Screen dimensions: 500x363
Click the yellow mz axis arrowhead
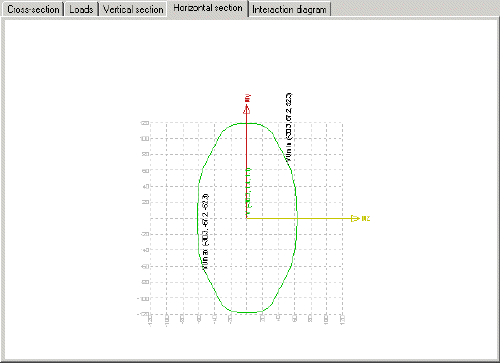(x=355, y=218)
